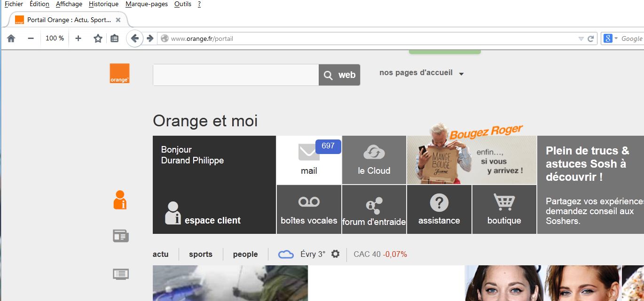Open the mail tile with 697 unread
This screenshot has width=644, height=301.
pos(309,160)
